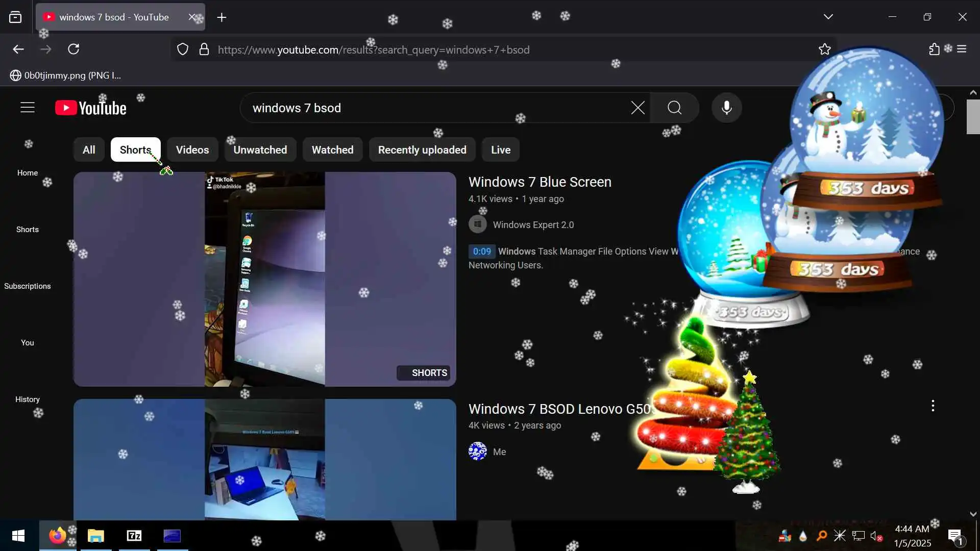Visit the Windows Expert 2.0 channel
The width and height of the screenshot is (980, 551).
point(533,225)
